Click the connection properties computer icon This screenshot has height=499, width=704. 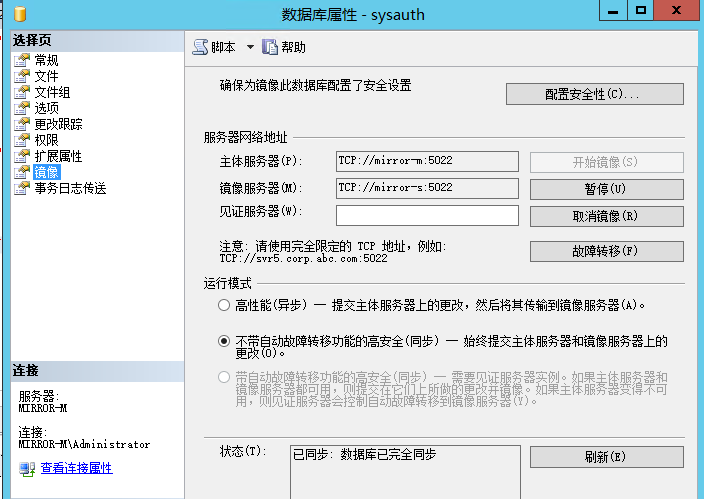[27, 469]
